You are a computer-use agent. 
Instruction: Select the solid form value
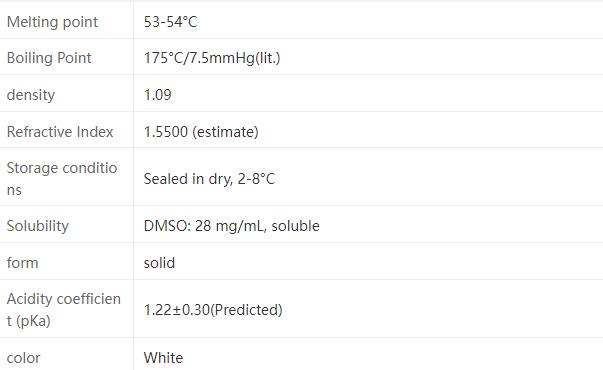click(x=159, y=263)
